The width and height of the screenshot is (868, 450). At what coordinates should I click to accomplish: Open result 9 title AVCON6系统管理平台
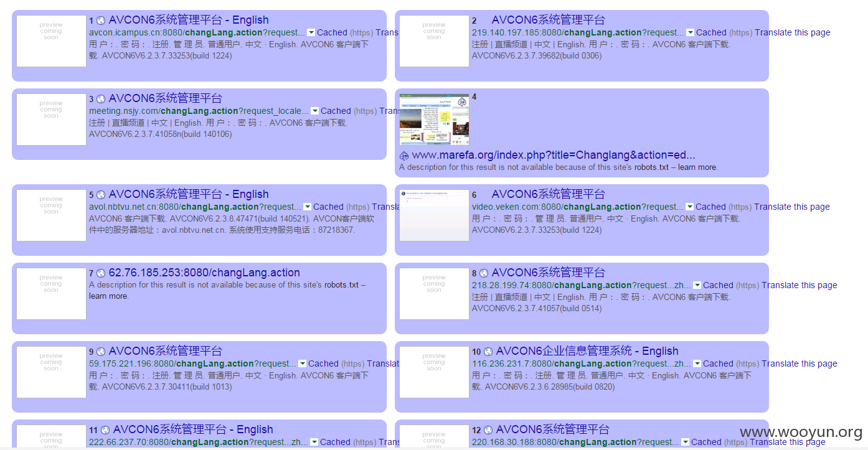click(x=165, y=352)
